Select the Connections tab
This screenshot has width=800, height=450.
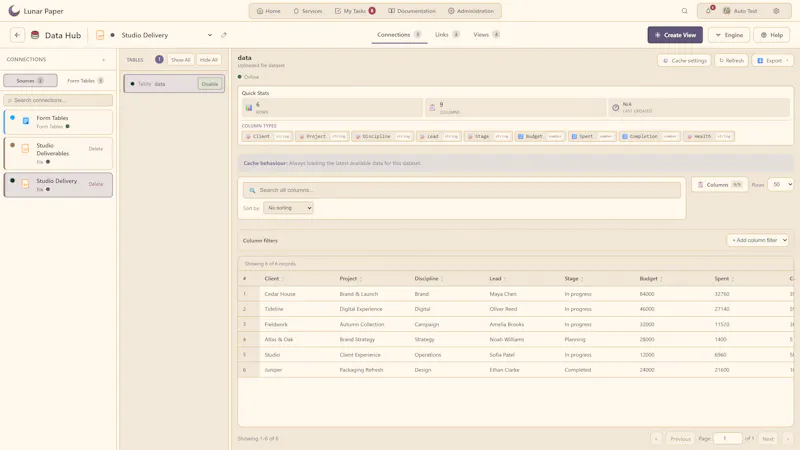(x=399, y=35)
